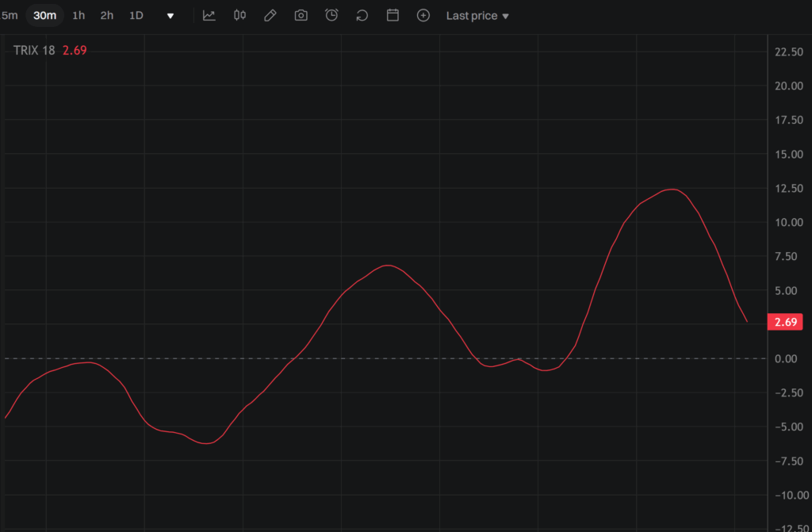Click the TRIX 18 indicator label
The width and height of the screenshot is (812, 532).
(x=34, y=50)
